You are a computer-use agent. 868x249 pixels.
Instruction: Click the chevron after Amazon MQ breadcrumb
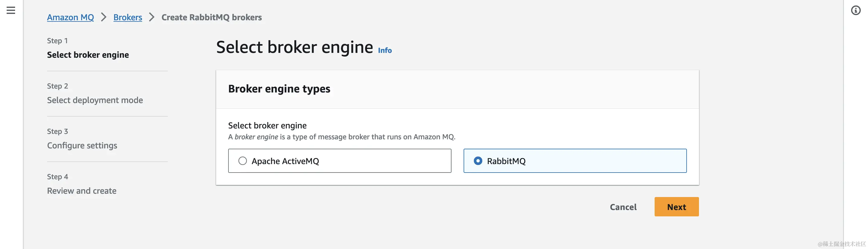click(104, 17)
